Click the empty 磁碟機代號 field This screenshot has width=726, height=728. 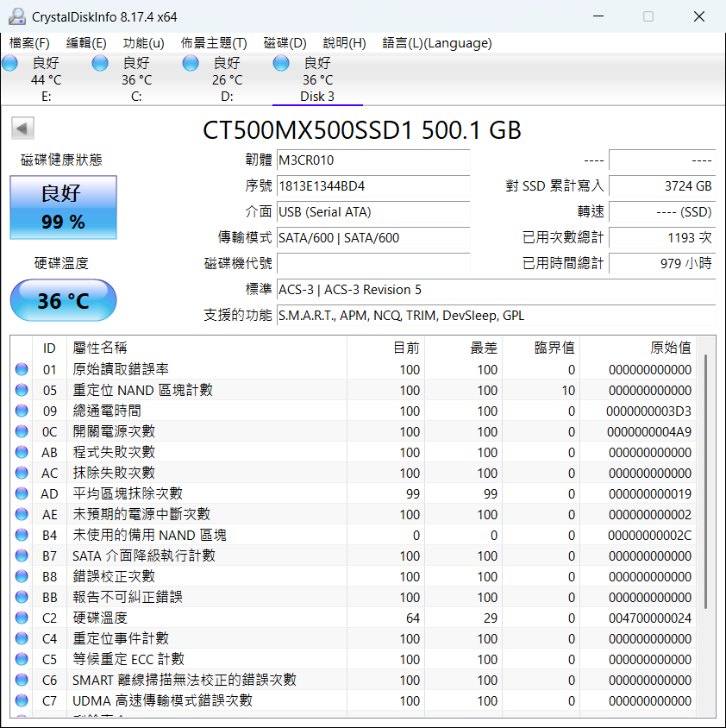click(373, 264)
